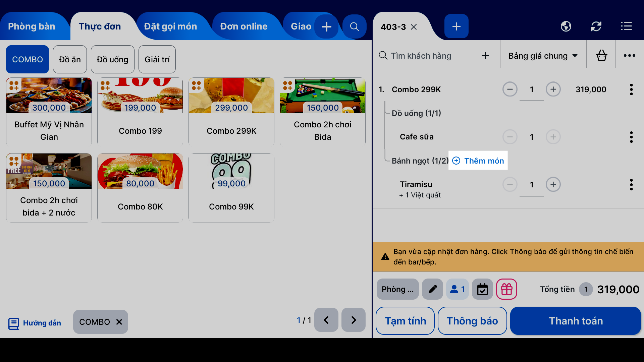The image size is (644, 362).
Task: Increase Tiramisu quantity with plus
Action: pyautogui.click(x=553, y=185)
